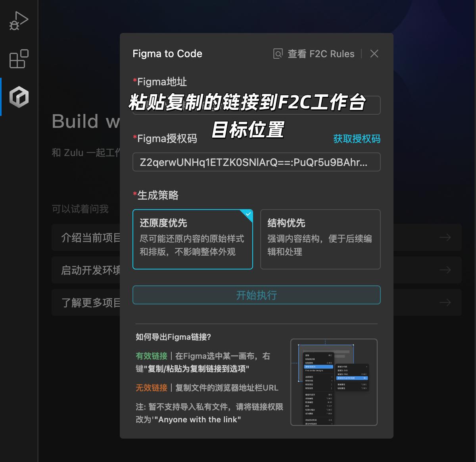
Task: Click the Figma地址 input field
Action: pos(256,105)
